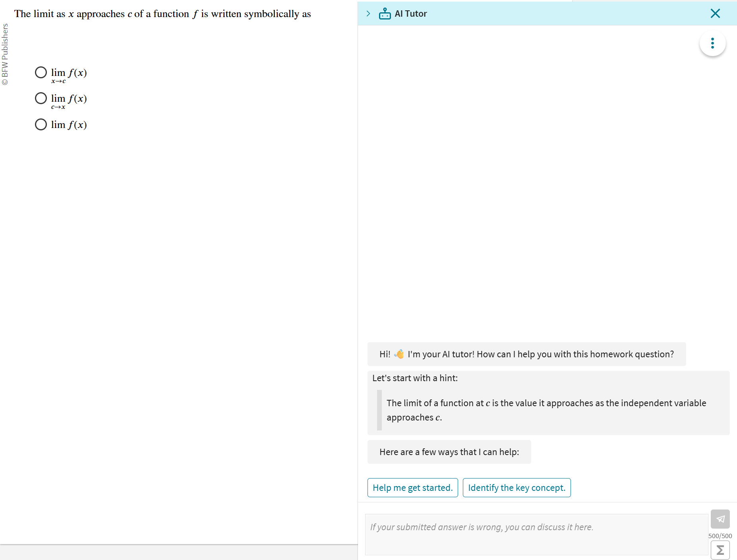Select the "lim x→c f(x)" answer option
The height and width of the screenshot is (560, 737).
pyautogui.click(x=41, y=72)
